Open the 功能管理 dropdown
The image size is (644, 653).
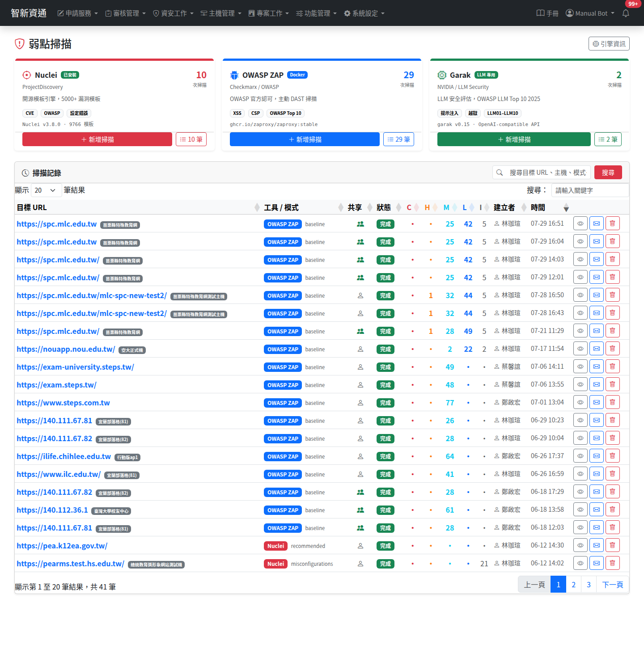click(316, 13)
